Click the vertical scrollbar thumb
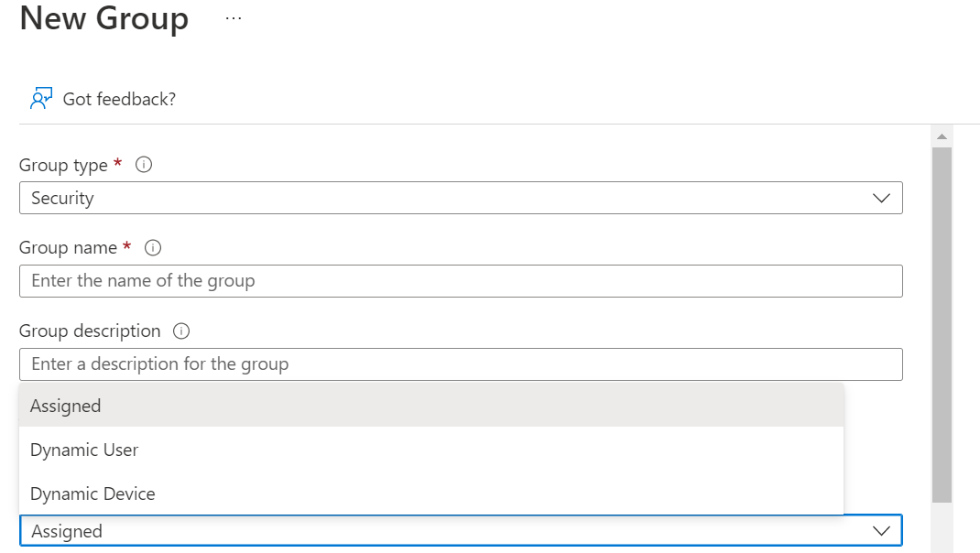The height and width of the screenshot is (553, 980). (942, 325)
